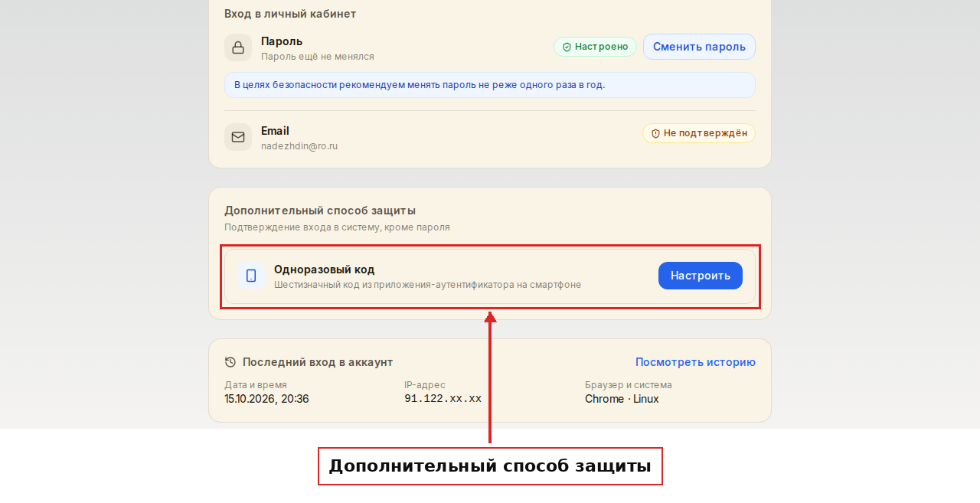Click the Пароль row title
The height and width of the screenshot is (503, 980).
(x=282, y=41)
